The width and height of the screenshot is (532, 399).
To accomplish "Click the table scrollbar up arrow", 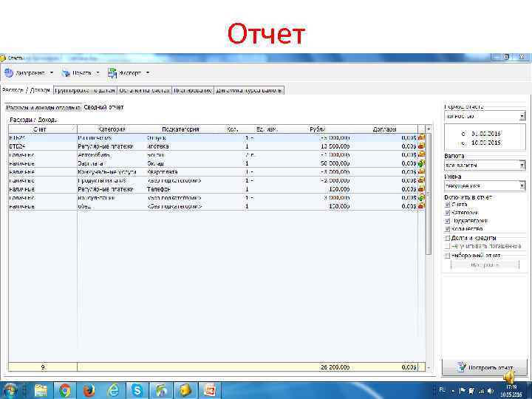I will coord(428,129).
